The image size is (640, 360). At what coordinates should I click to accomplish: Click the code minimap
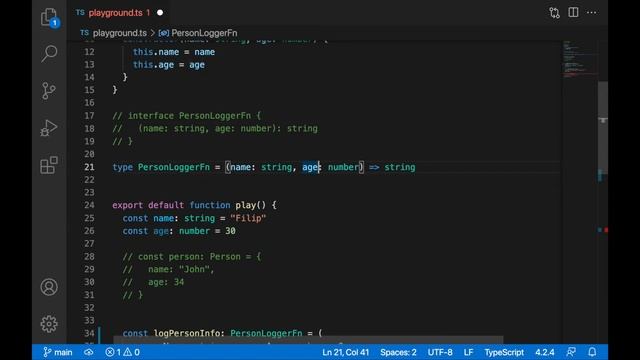(x=580, y=59)
